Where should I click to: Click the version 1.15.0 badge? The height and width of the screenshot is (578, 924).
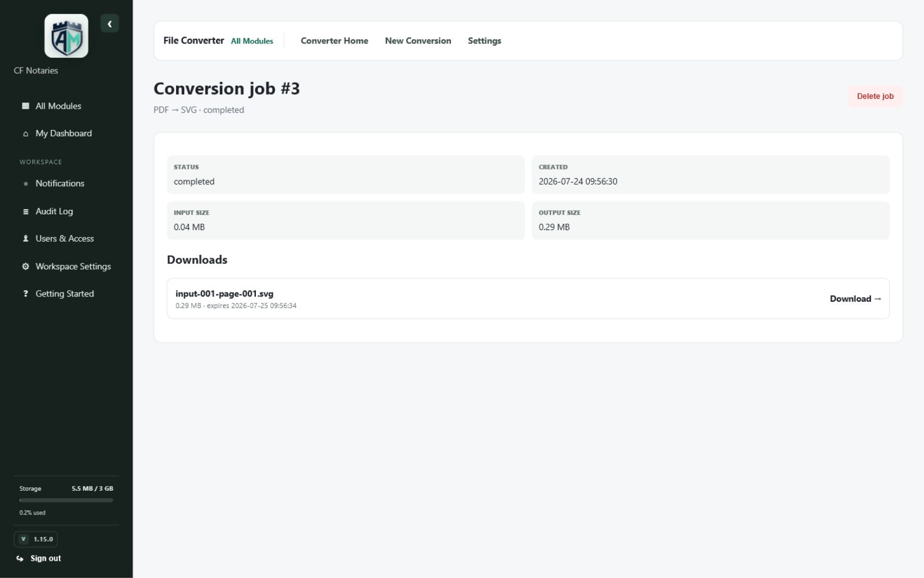[36, 539]
